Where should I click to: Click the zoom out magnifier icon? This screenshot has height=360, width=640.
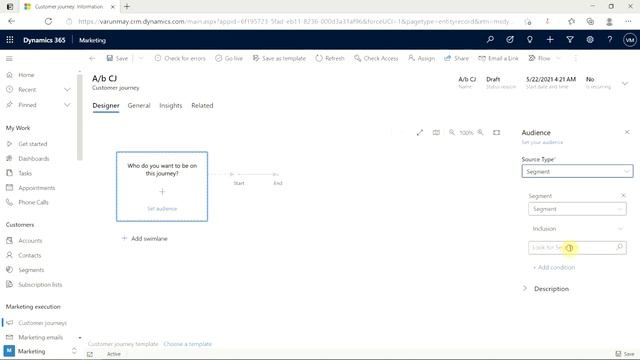click(x=452, y=133)
